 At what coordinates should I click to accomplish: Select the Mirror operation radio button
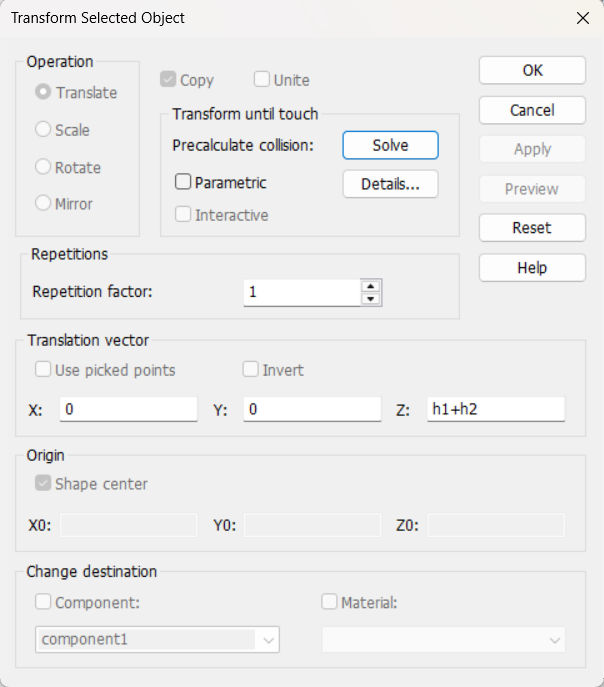click(x=43, y=203)
